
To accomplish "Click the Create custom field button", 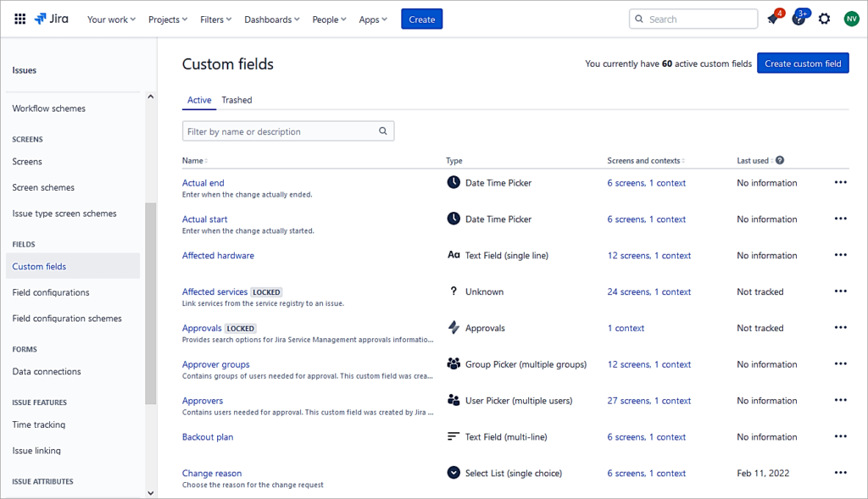I will pos(803,63).
